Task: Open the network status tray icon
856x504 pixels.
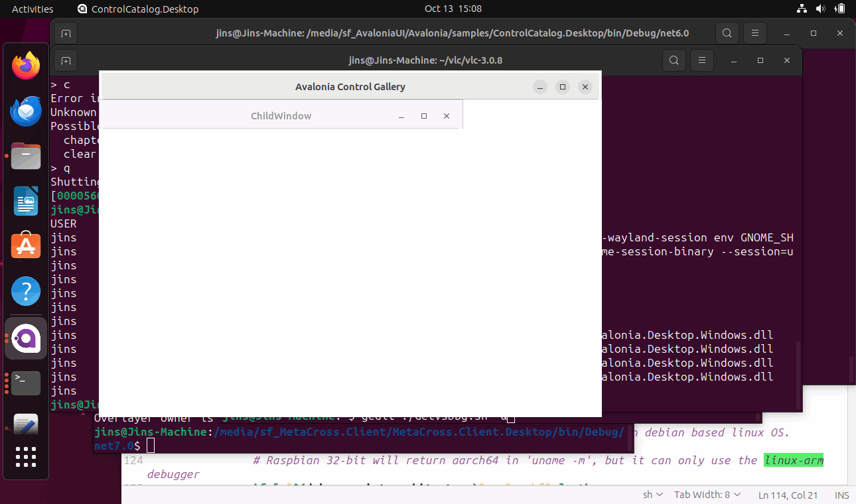Action: (x=801, y=9)
